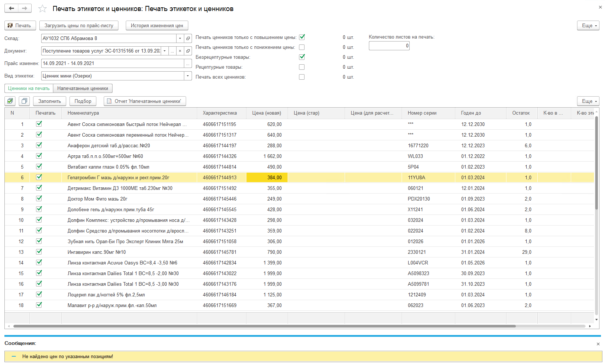
Task: Click the back navigation arrow
Action: point(11,8)
